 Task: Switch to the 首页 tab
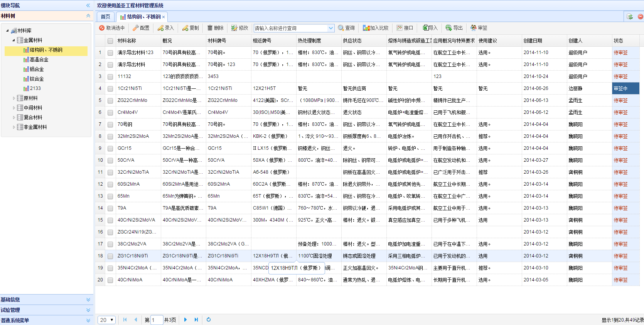click(105, 17)
